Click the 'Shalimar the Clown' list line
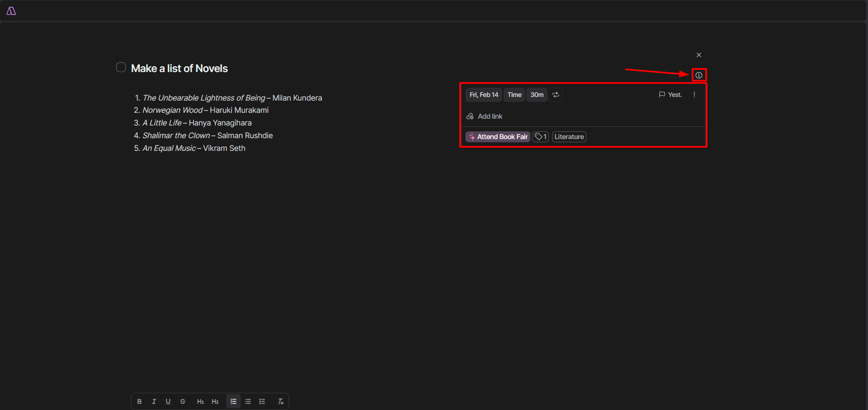The image size is (868, 410). tap(208, 135)
